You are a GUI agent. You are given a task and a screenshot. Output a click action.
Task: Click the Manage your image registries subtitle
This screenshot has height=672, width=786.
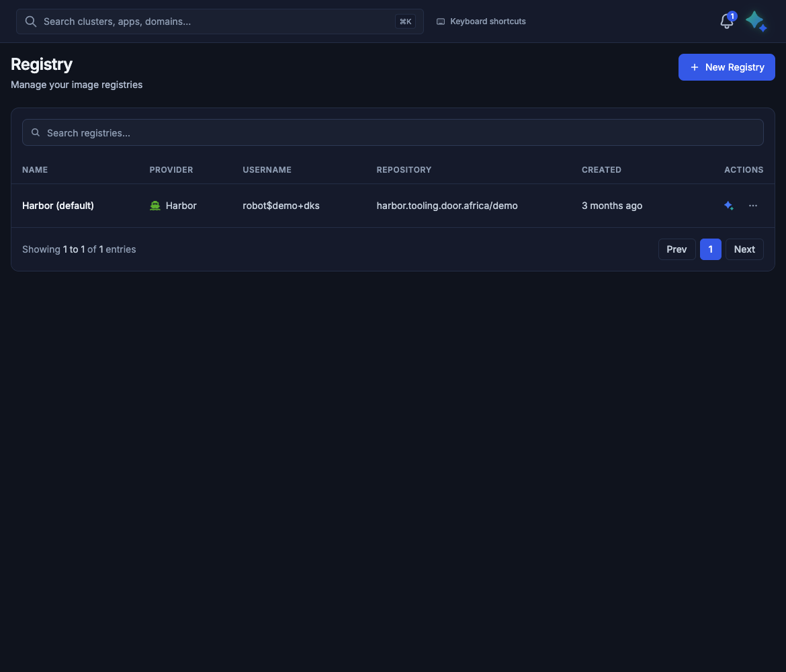(x=77, y=85)
